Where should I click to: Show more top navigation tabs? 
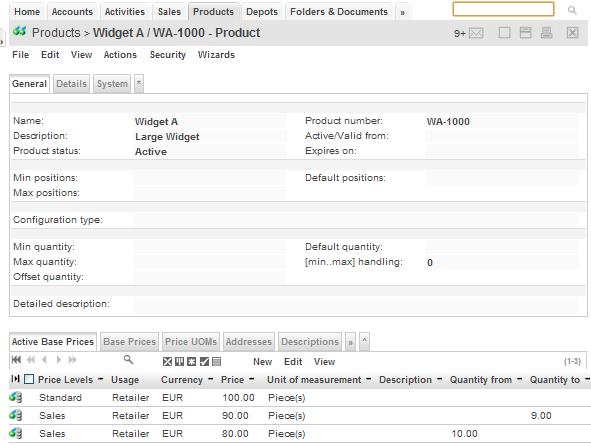click(402, 12)
